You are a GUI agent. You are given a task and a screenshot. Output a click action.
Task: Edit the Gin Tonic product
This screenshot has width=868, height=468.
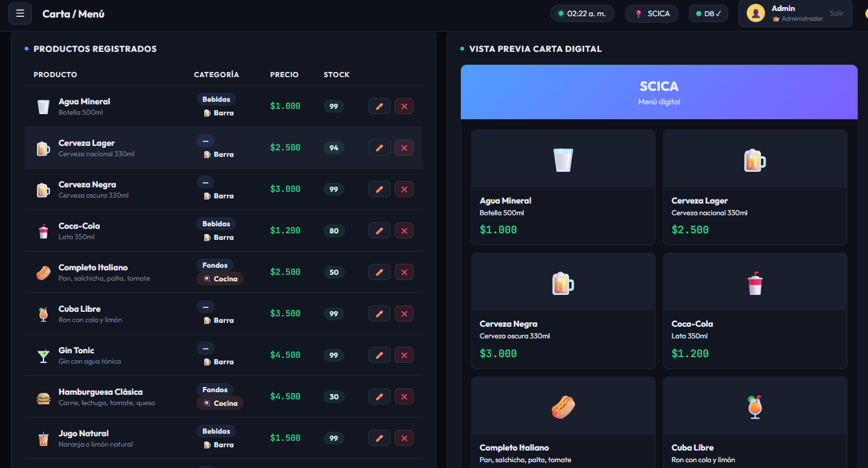[x=379, y=355]
